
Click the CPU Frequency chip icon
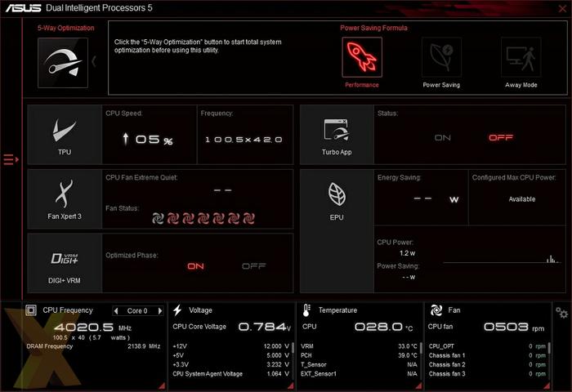[x=31, y=310]
